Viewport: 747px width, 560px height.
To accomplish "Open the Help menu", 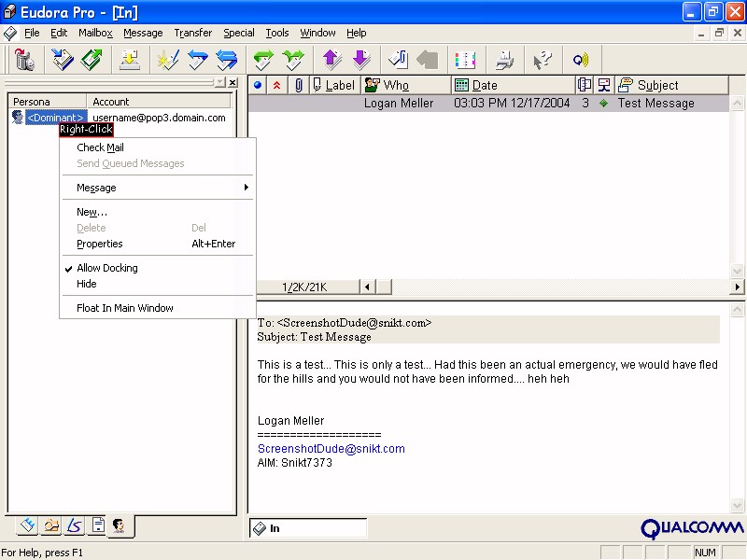I will click(x=357, y=33).
